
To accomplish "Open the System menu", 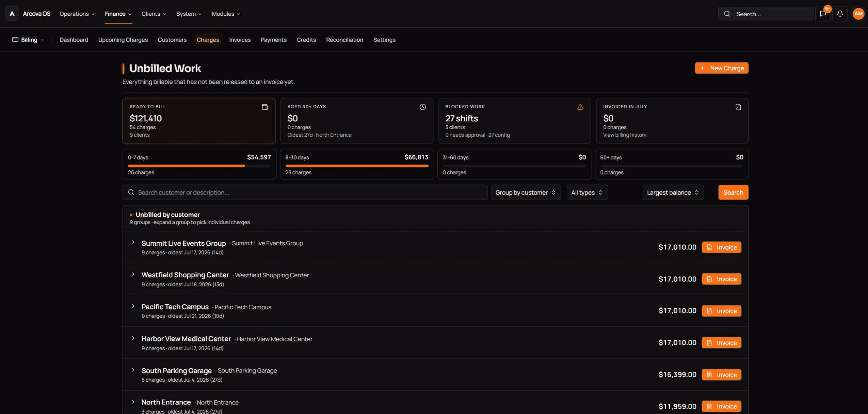I will (x=189, y=14).
